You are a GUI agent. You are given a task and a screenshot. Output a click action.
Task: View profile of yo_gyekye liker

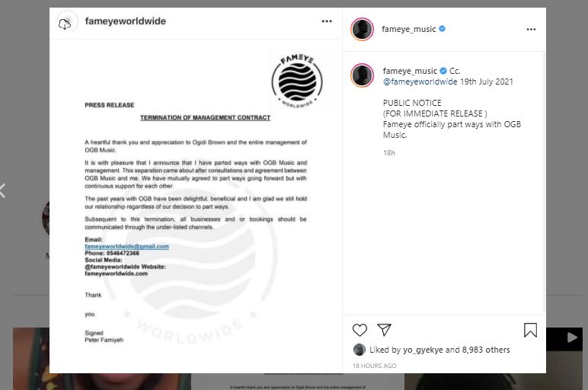click(423, 350)
